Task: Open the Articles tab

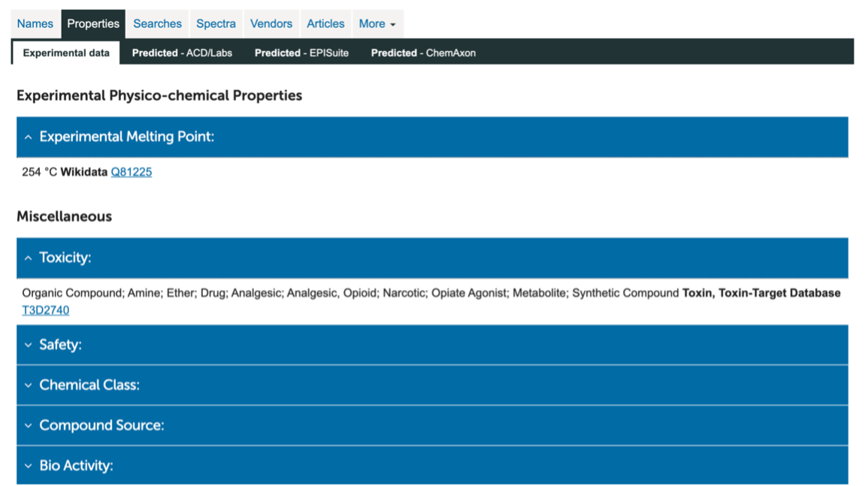Action: point(325,24)
